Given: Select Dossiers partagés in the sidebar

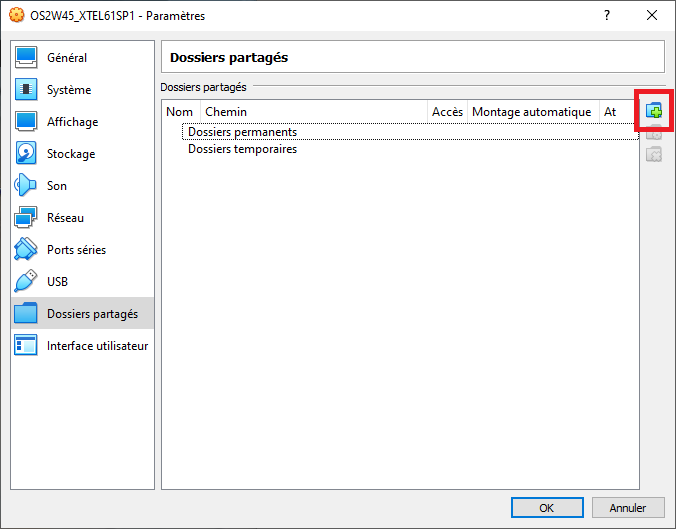Looking at the screenshot, I should click(x=92, y=314).
